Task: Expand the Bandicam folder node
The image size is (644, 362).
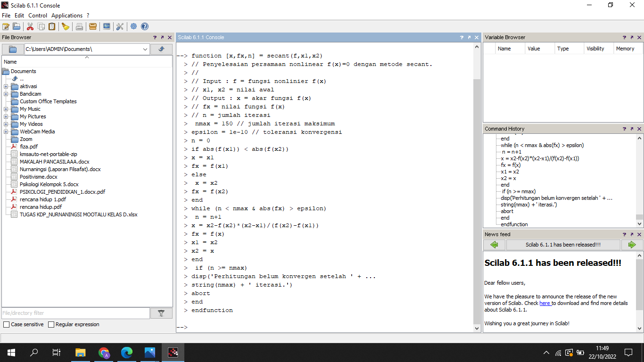Action: [x=6, y=94]
